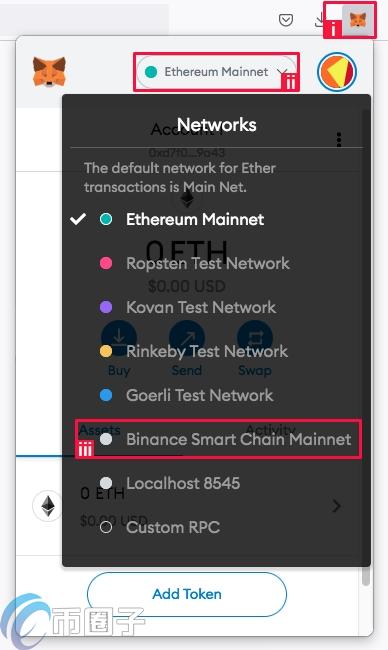The image size is (388, 650).
Task: Click the Buy download-arrow icon
Action: click(x=119, y=338)
